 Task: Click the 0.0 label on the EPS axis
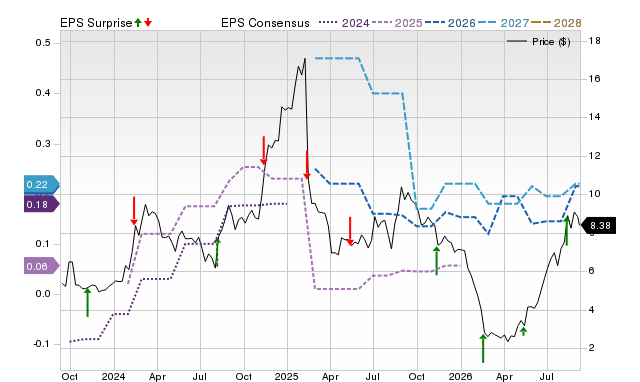pos(42,294)
